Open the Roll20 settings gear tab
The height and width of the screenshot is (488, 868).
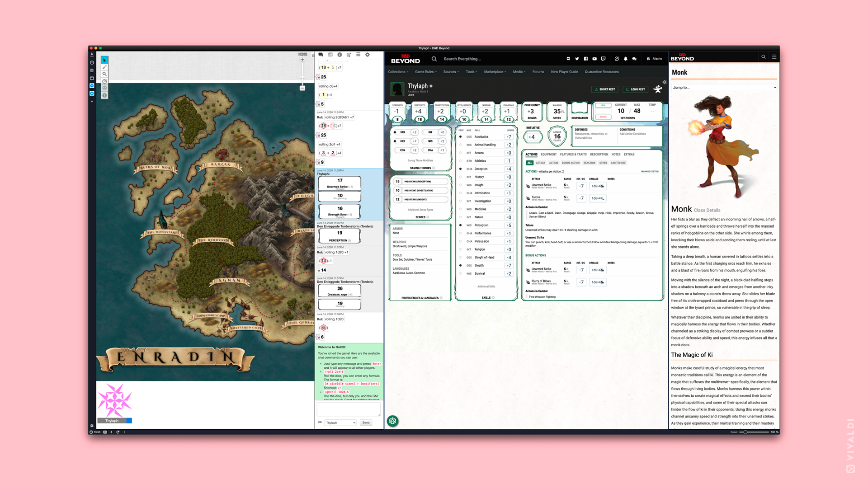[x=368, y=55]
